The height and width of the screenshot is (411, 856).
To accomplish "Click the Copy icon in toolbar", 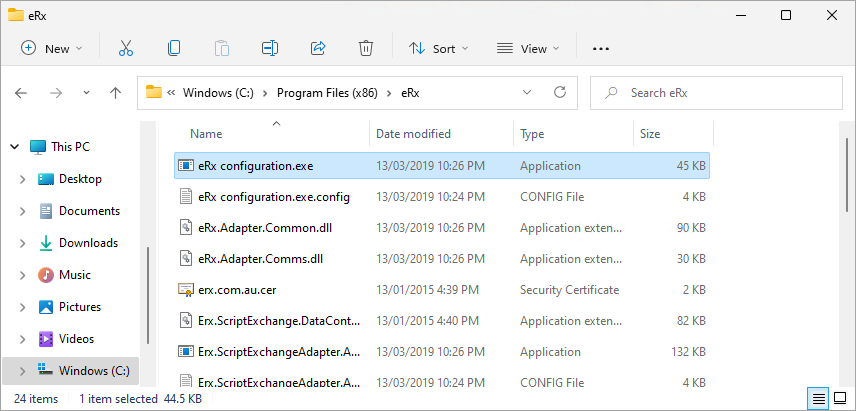I will [174, 48].
